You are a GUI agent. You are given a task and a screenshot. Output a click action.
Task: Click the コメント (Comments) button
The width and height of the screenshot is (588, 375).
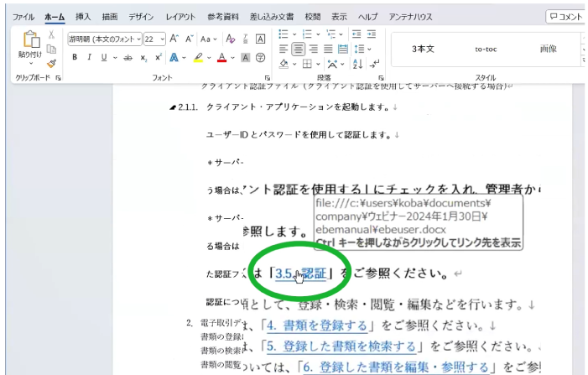point(565,16)
